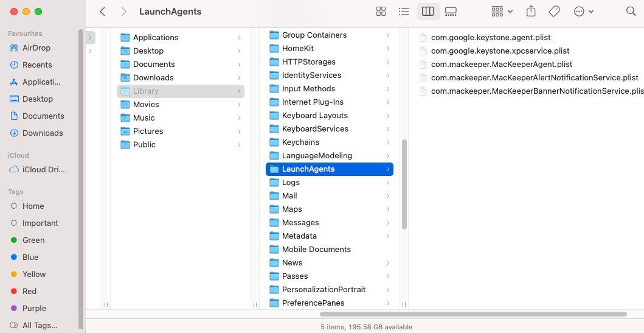Filter by the Purple tag
This screenshot has height=333, width=644.
(29, 308)
